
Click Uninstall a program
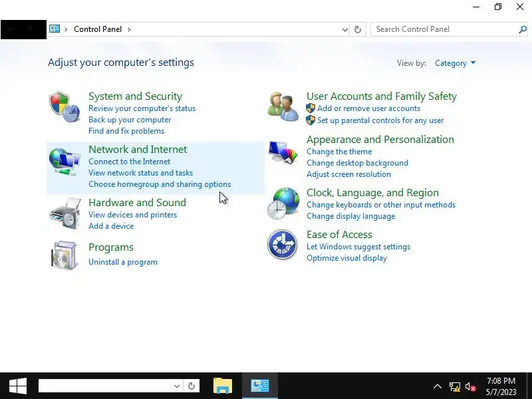[x=123, y=262]
